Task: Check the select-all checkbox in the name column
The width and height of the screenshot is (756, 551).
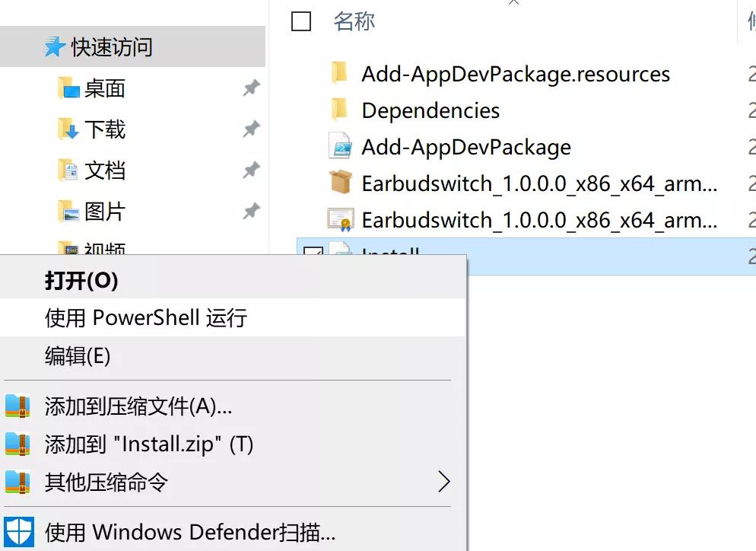Action: 301,22
